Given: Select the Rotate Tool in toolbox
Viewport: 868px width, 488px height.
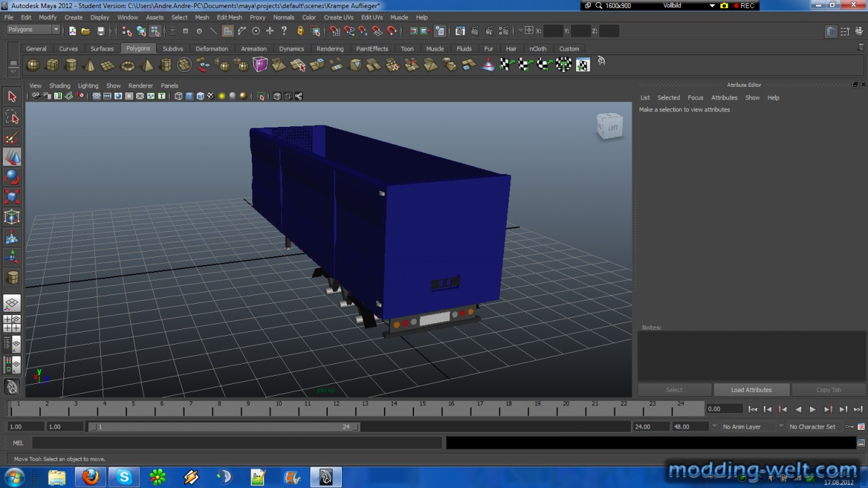Looking at the screenshot, I should point(12,177).
